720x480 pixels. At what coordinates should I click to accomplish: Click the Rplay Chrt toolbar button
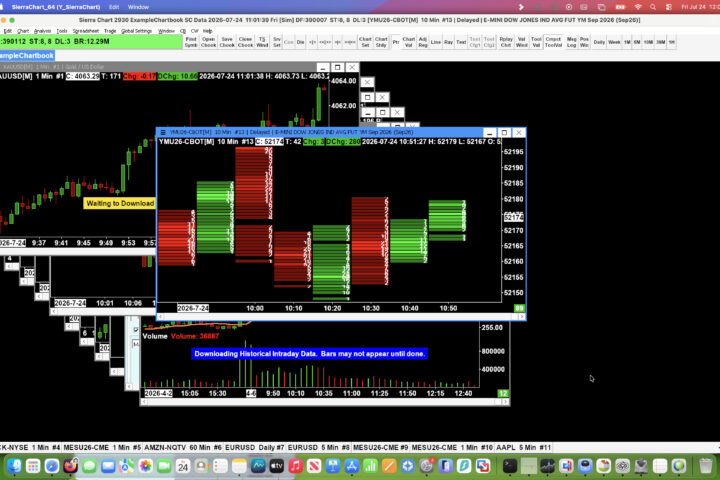coord(506,42)
